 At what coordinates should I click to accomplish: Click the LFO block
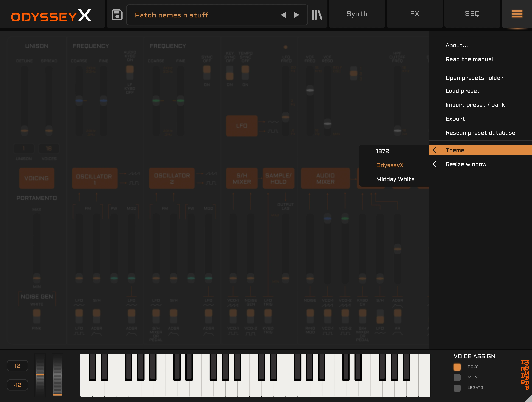(241, 126)
